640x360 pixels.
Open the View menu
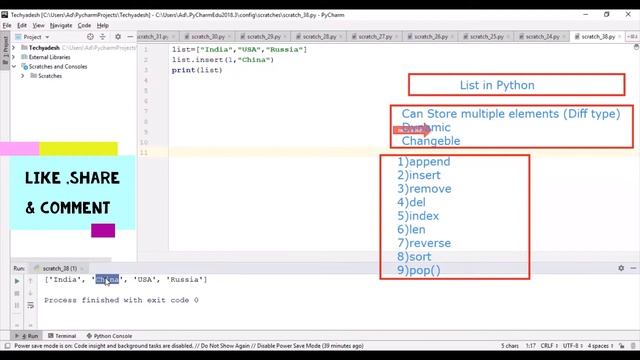pos(38,25)
